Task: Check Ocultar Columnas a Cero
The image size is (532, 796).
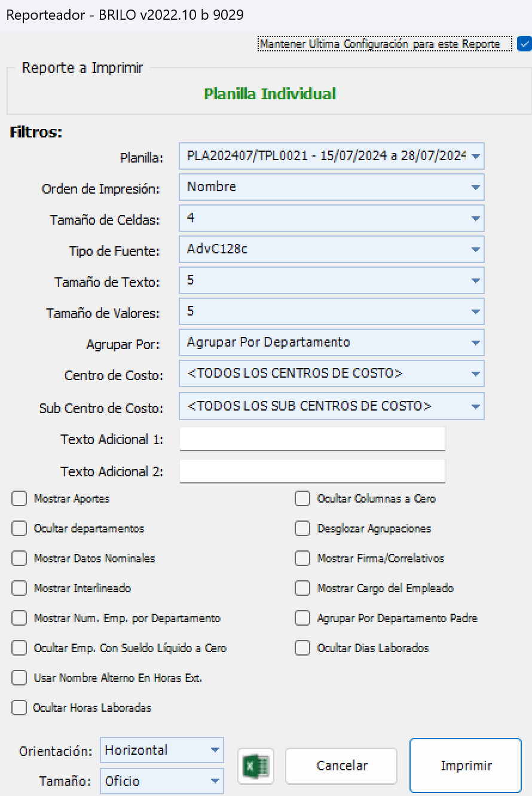Action: point(302,498)
